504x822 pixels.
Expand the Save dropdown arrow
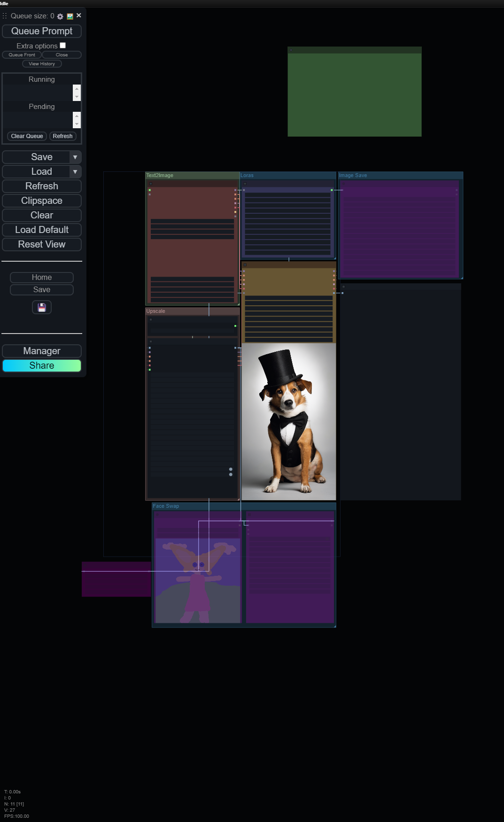[75, 157]
